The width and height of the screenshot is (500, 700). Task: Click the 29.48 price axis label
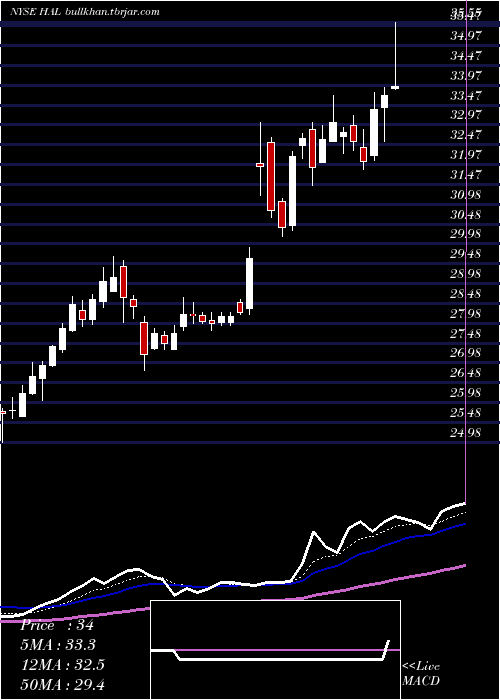tap(466, 254)
